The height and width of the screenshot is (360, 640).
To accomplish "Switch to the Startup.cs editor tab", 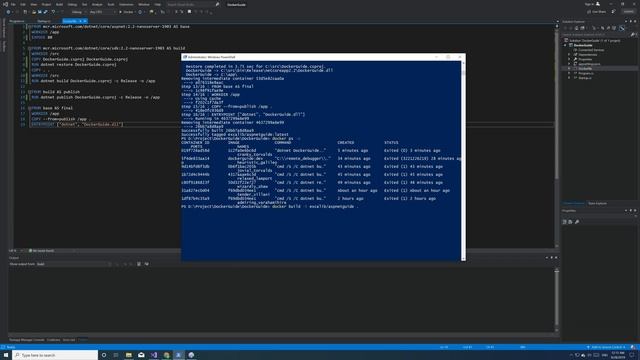I will click(44, 21).
